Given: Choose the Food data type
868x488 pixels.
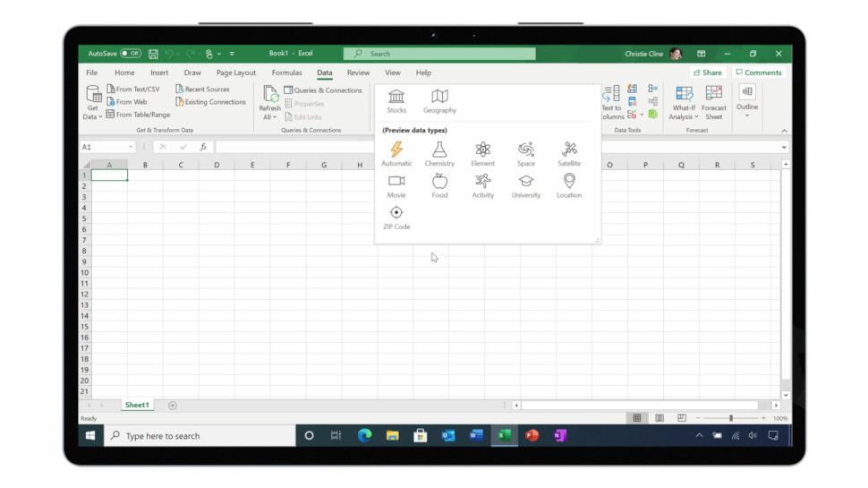Looking at the screenshot, I should click(x=439, y=185).
